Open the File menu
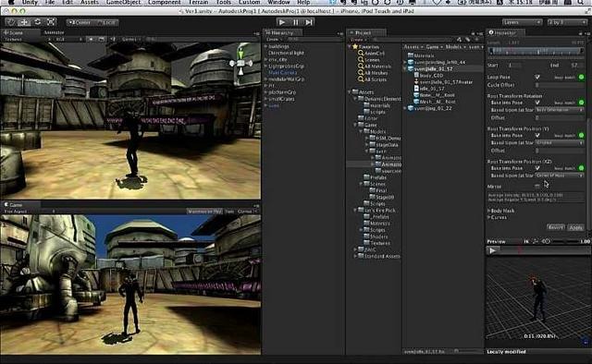The image size is (592, 364). pyautogui.click(x=49, y=2)
